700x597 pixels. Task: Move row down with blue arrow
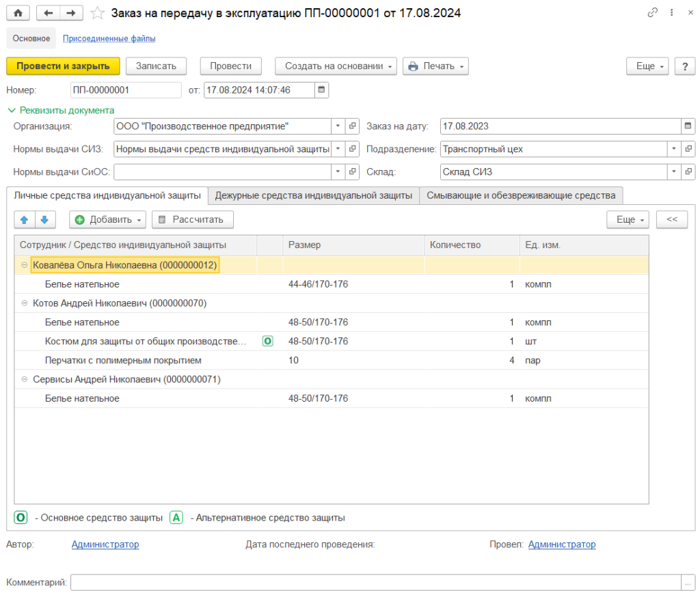click(44, 219)
